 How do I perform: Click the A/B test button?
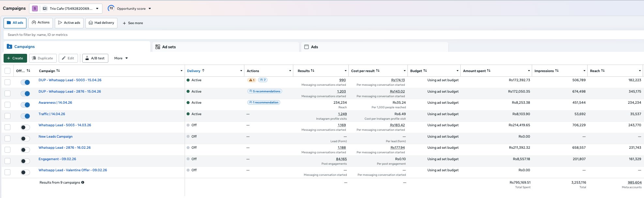click(x=95, y=58)
